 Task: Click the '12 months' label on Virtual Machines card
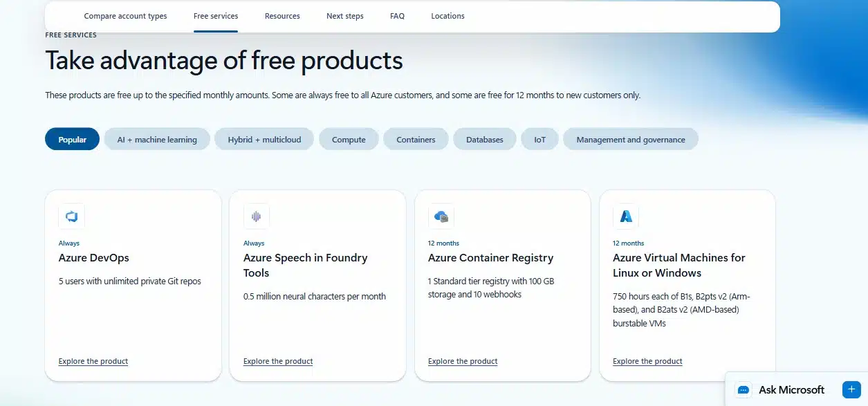pyautogui.click(x=628, y=243)
